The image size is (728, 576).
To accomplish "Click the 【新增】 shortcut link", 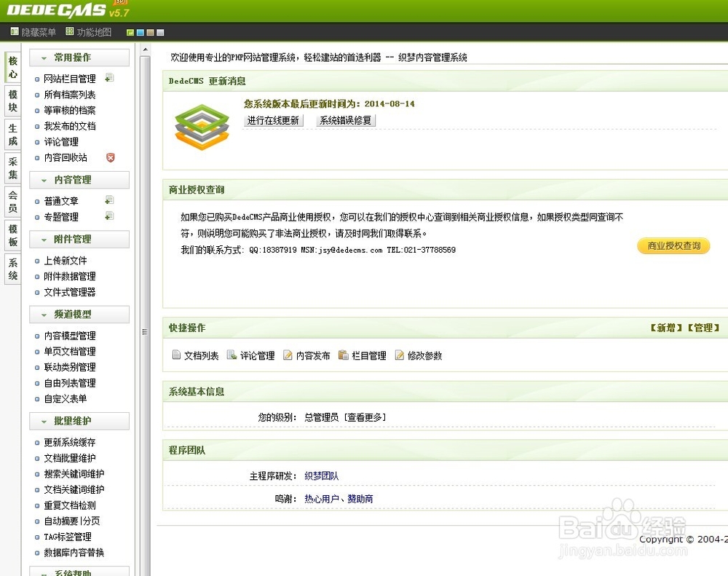I will point(666,328).
